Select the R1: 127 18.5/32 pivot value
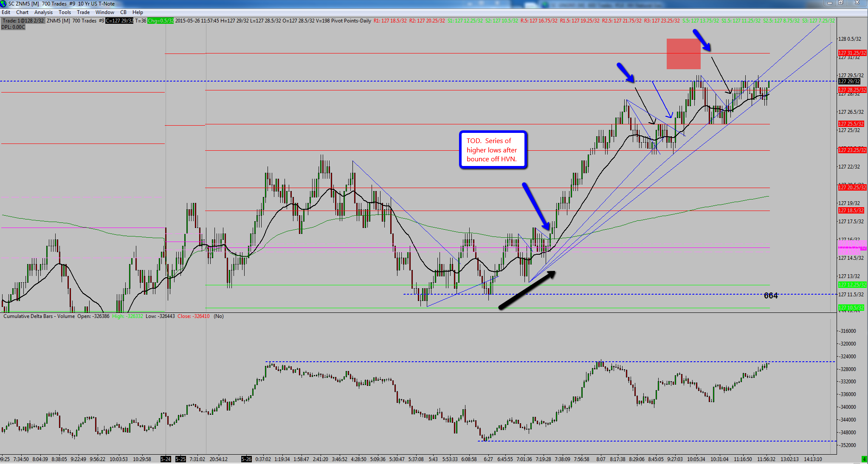Screen dimensions: 868x464 pos(390,21)
